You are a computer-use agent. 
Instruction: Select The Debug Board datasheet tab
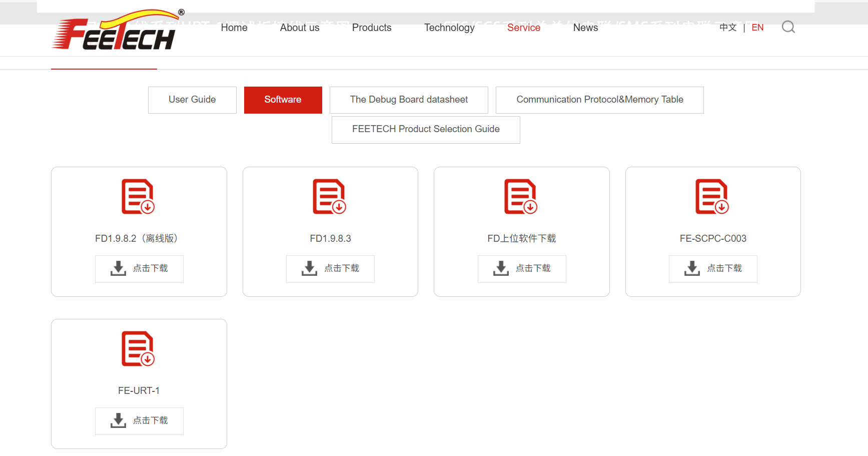409,100
